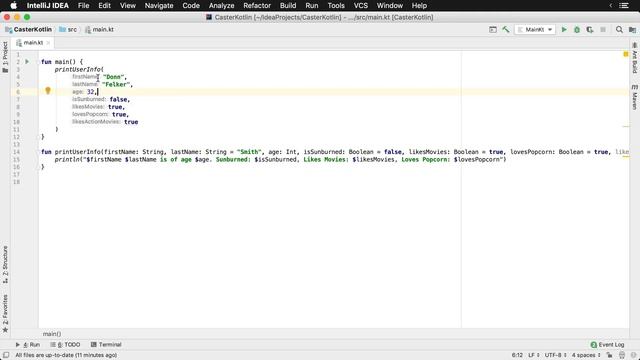Click the intention light bulb on line 6
Image resolution: width=640 pixels, height=360 pixels.
48,91
